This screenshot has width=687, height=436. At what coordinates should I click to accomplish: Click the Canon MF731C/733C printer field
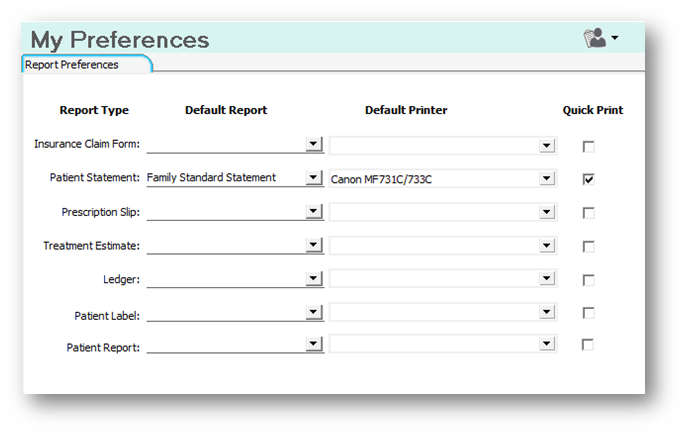(432, 179)
